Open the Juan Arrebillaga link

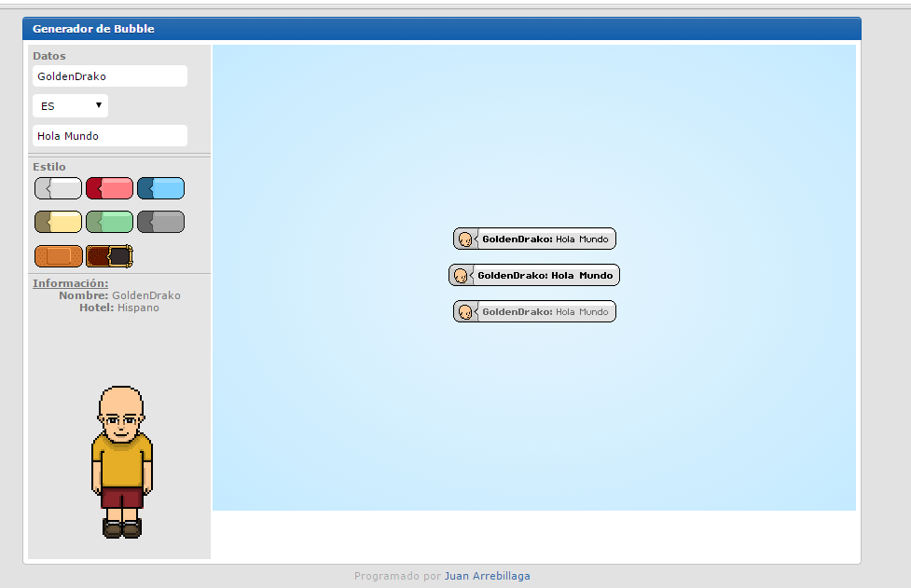point(487,576)
